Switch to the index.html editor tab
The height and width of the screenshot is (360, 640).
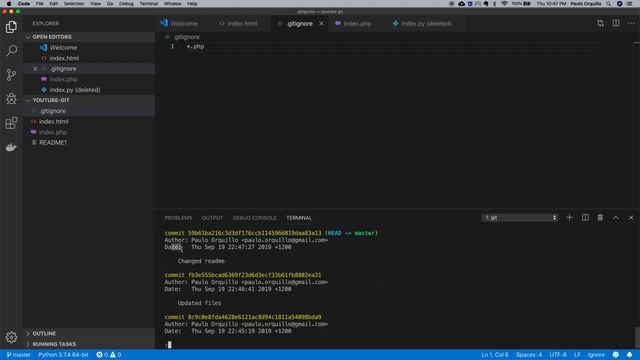pyautogui.click(x=238, y=24)
